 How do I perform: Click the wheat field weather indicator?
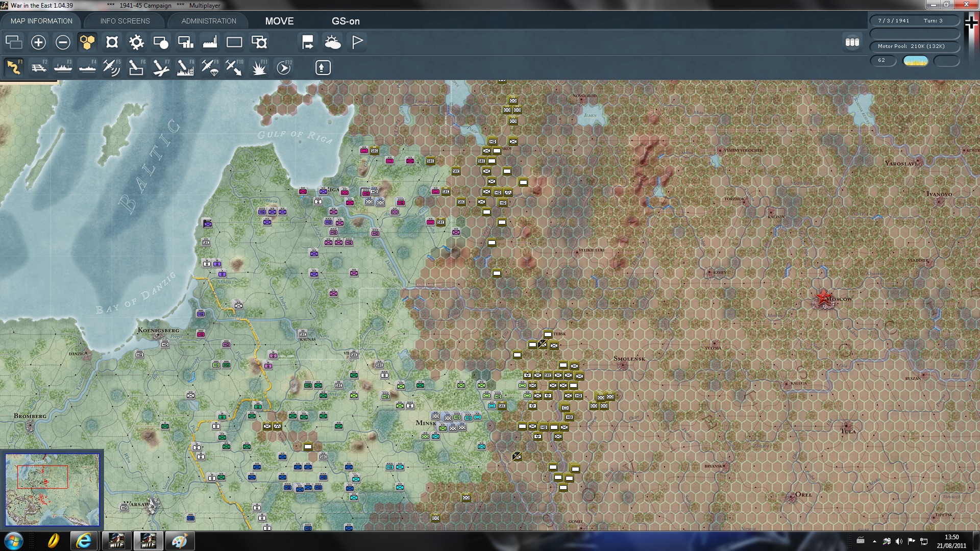[916, 61]
